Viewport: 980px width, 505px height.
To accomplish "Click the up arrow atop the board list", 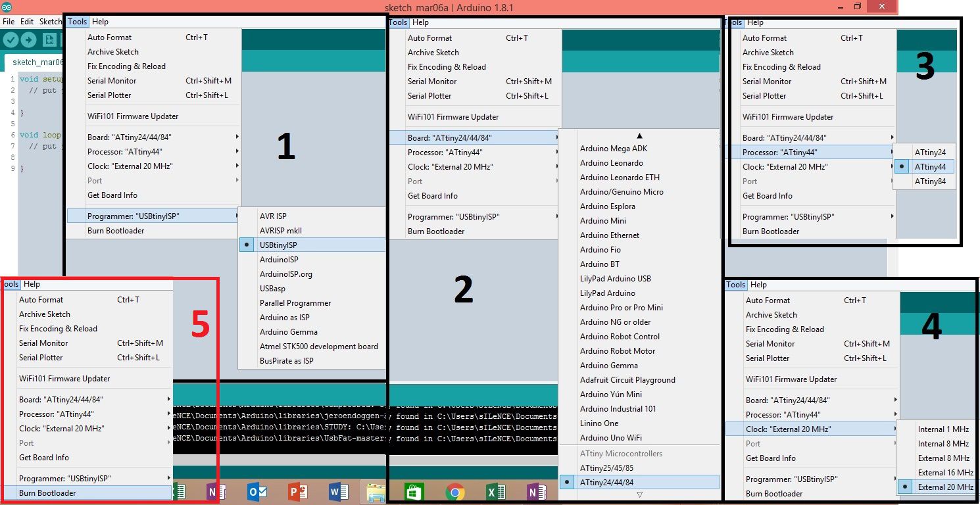I will coord(639,135).
